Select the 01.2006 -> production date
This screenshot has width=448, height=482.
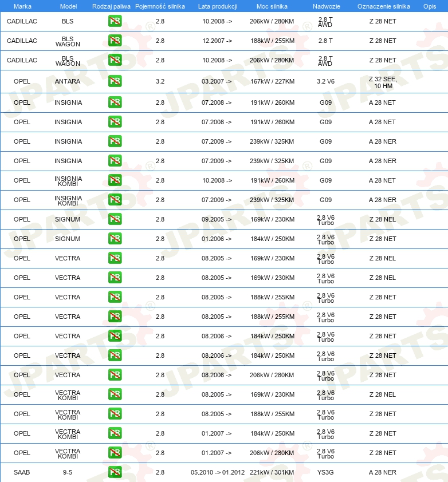tap(217, 239)
